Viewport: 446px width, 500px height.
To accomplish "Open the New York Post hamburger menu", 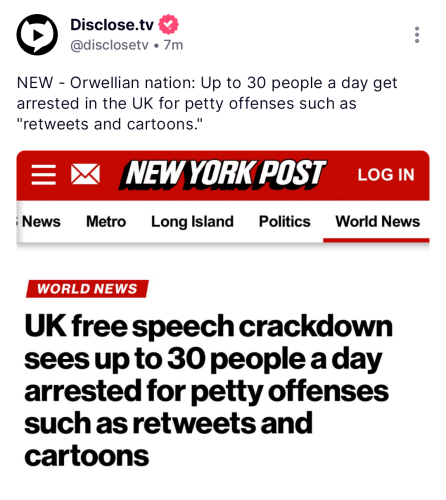I will [44, 174].
